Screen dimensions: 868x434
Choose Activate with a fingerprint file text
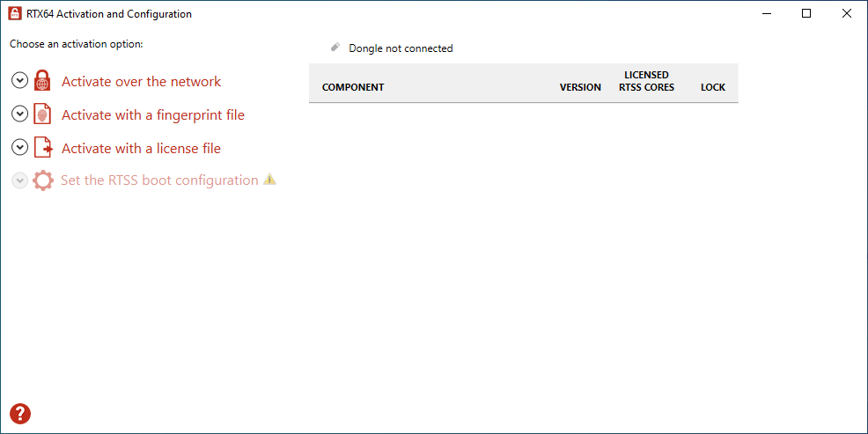(153, 115)
